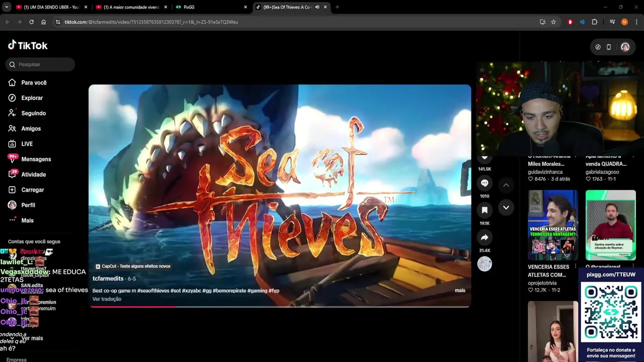Image resolution: width=644 pixels, height=362 pixels.
Task: Expand the caption with mais
Action: pyautogui.click(x=460, y=291)
